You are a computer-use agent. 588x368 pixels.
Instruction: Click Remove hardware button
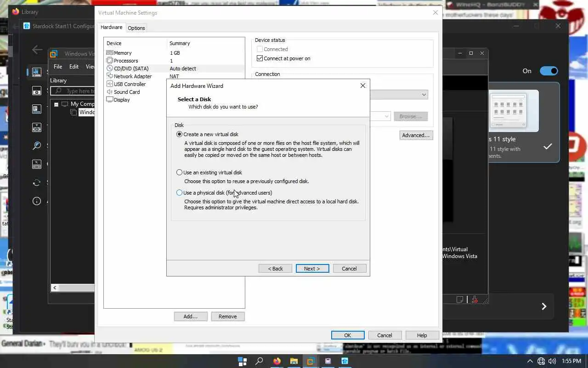[228, 316]
